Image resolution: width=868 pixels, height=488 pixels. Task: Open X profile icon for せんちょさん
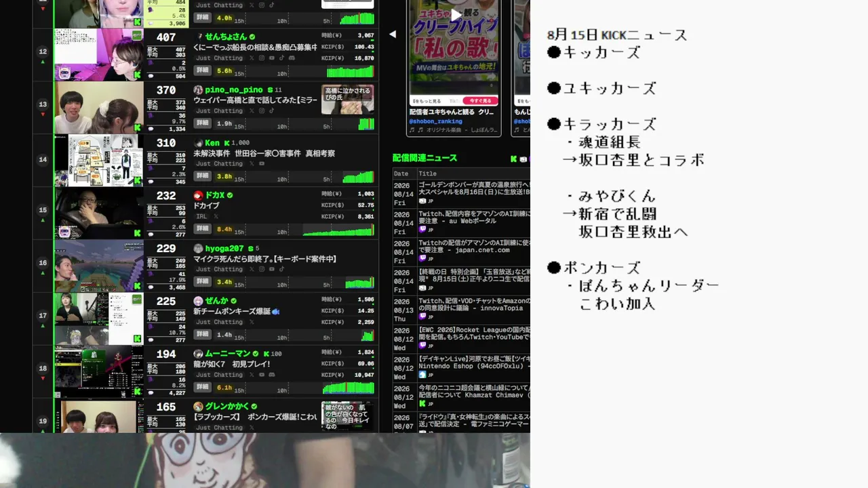tap(252, 58)
